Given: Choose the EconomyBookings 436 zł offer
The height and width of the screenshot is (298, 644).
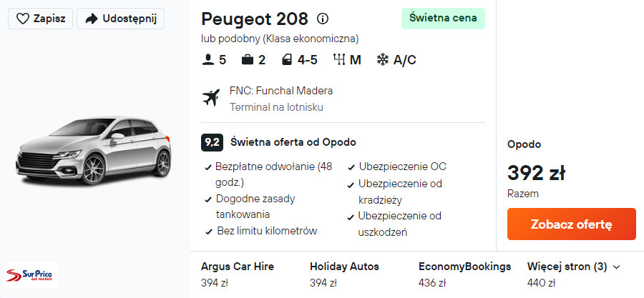Looking at the screenshot, I should pos(464,274).
